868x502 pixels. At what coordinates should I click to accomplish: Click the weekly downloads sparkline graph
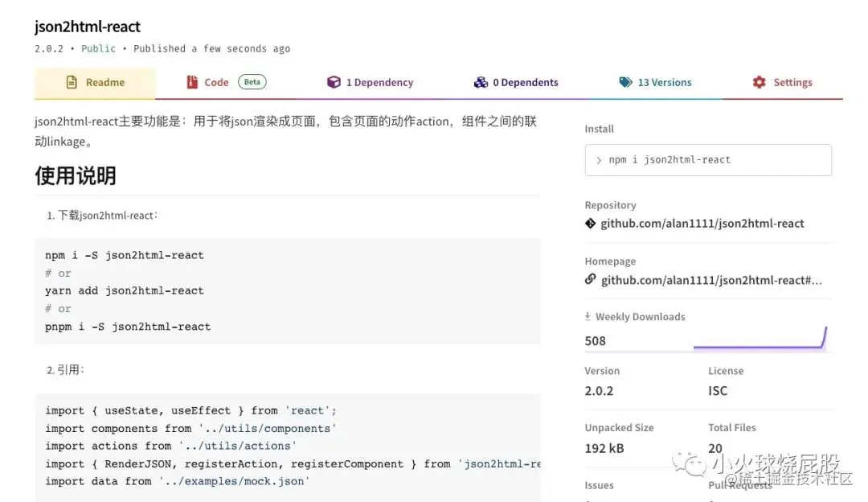point(760,338)
